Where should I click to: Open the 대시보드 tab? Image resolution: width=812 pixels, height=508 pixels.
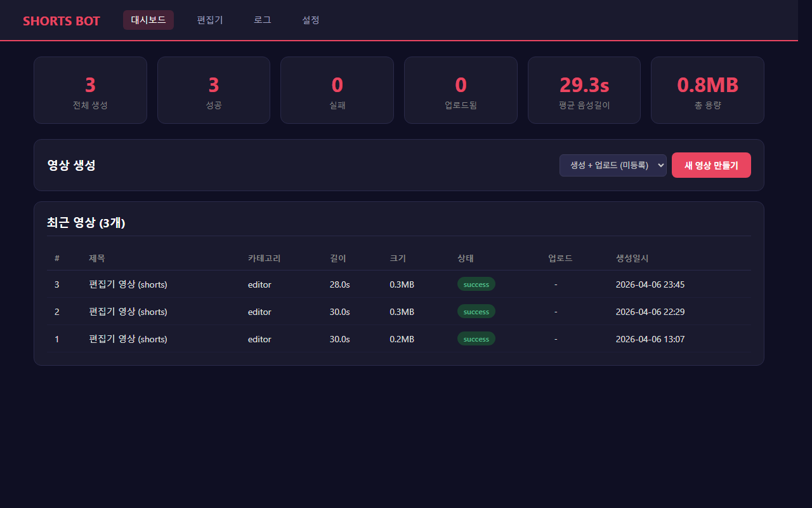[x=148, y=20]
